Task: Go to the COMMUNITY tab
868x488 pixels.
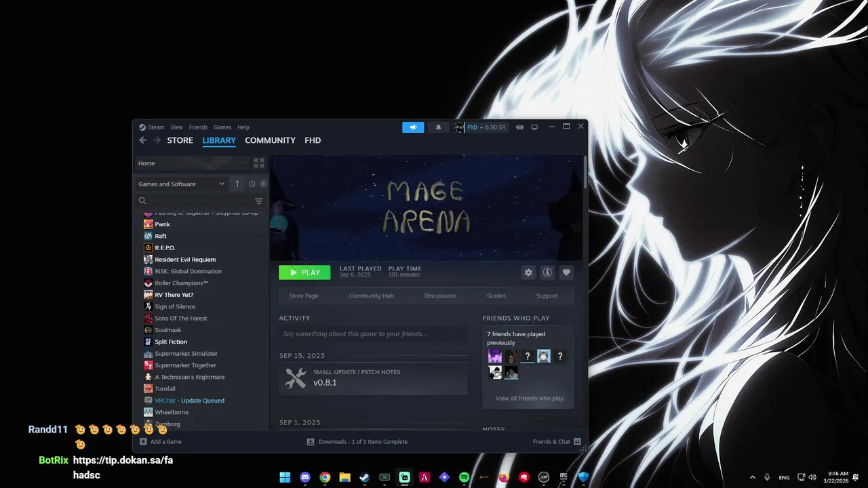Action: click(270, 140)
